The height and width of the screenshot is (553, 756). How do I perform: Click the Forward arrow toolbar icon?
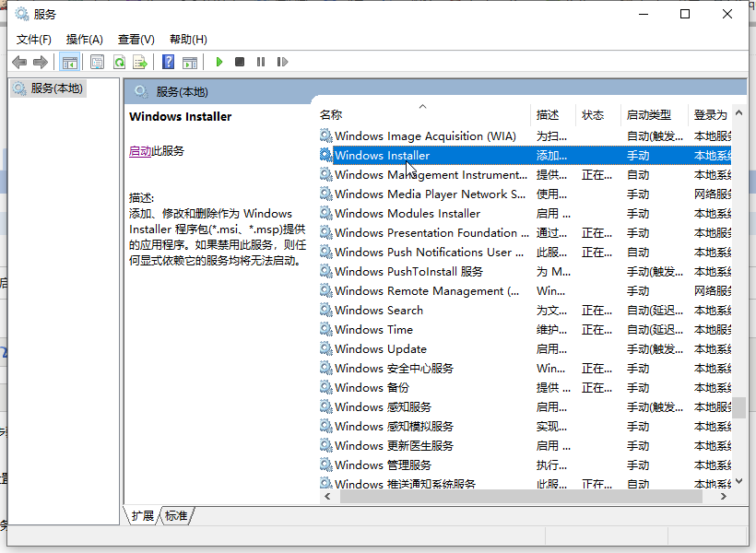[x=41, y=62]
